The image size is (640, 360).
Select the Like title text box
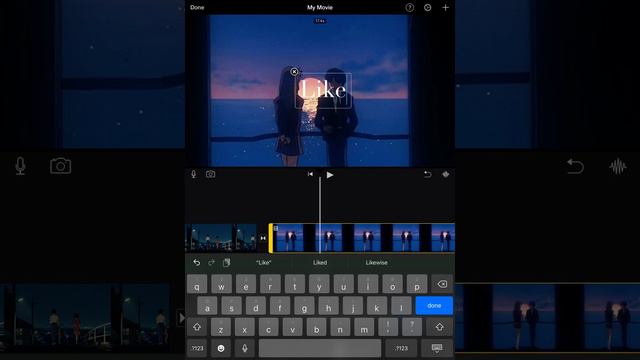coord(323,90)
